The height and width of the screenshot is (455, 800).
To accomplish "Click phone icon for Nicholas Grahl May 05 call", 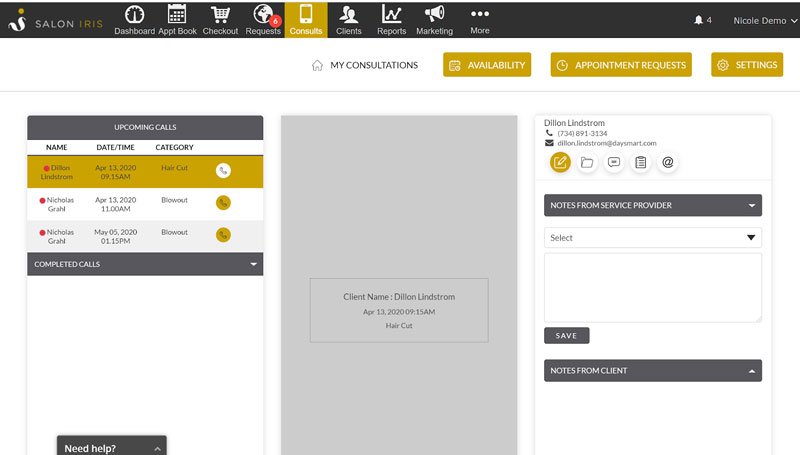I will 223,235.
